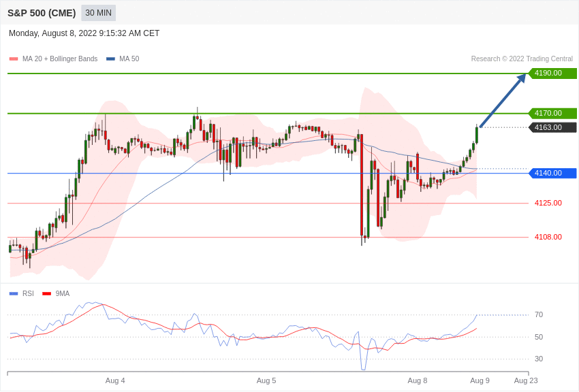This screenshot has height=392, width=579.
Task: Click the blue MA 50 legend swatch
Action: (x=110, y=59)
